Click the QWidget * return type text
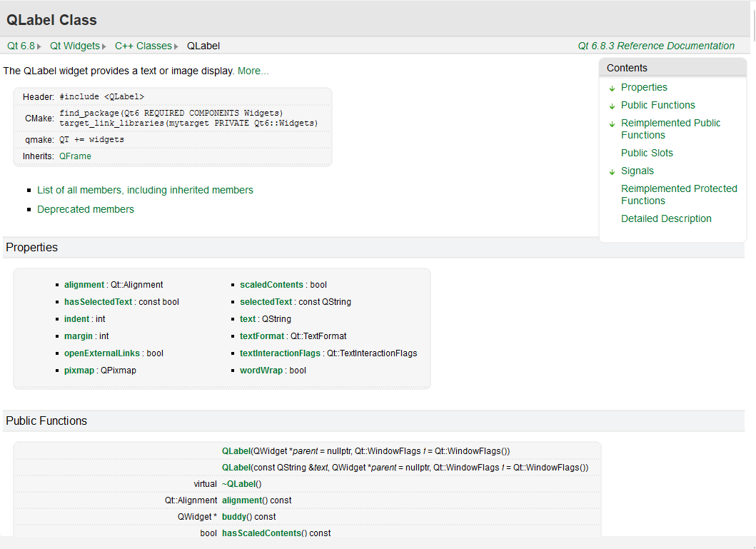 point(197,517)
